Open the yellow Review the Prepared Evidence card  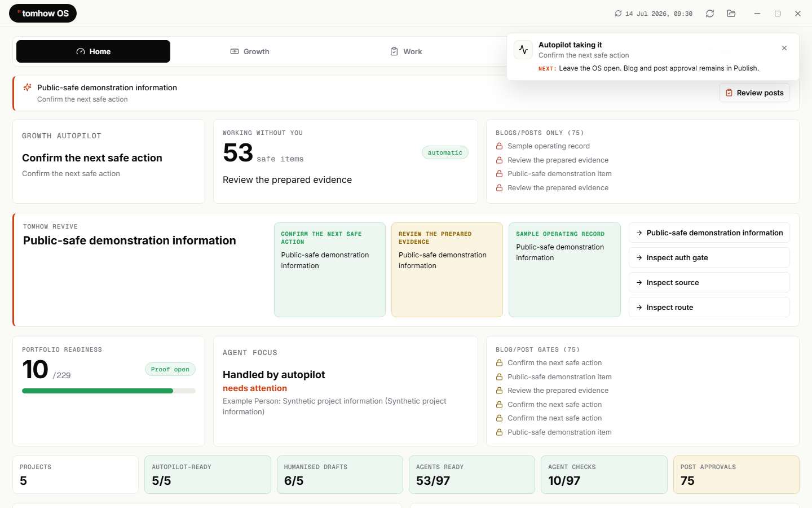[x=447, y=270]
